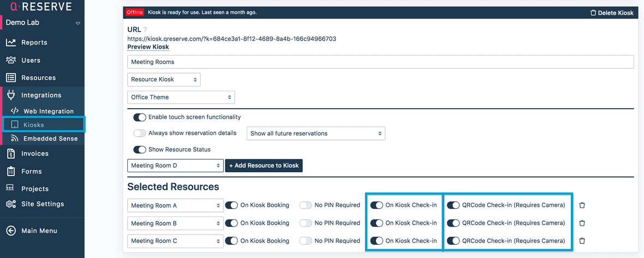Open the Resource Kiosk type dropdown
This screenshot has height=258, width=644.
click(x=164, y=79)
